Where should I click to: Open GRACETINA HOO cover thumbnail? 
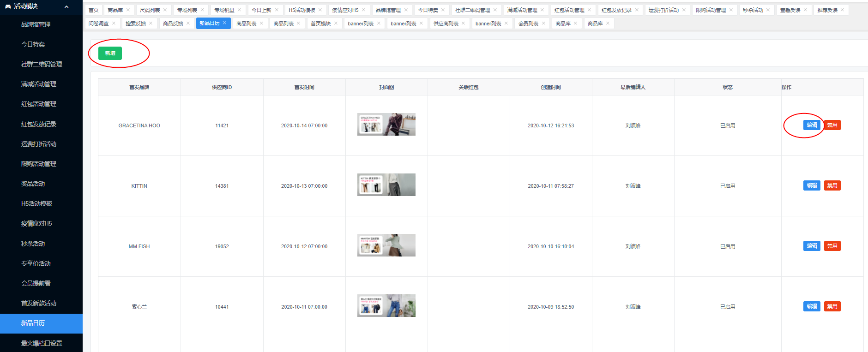point(386,124)
